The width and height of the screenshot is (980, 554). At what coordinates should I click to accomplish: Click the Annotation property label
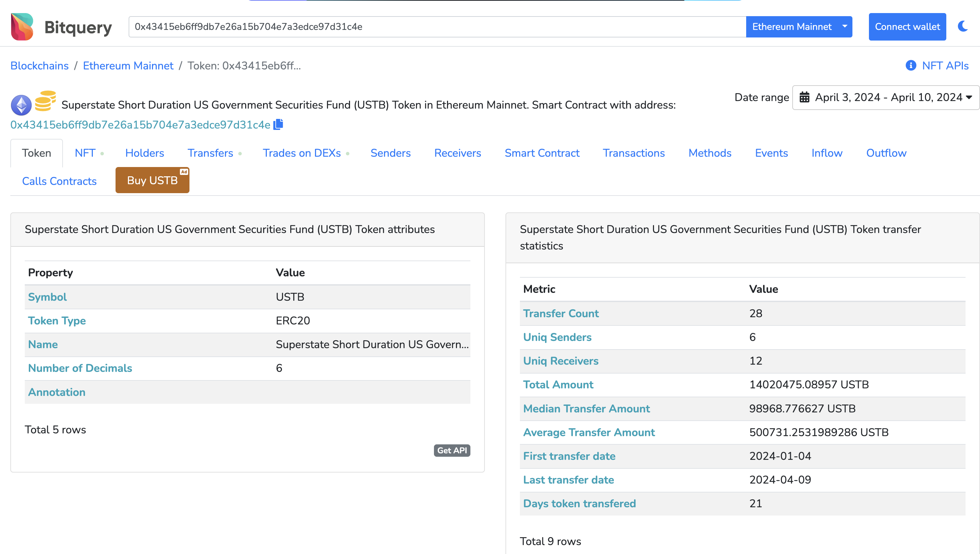pyautogui.click(x=57, y=392)
